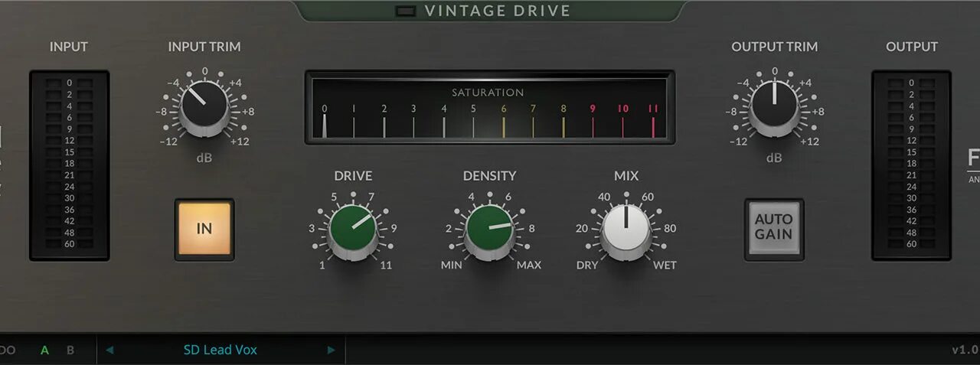Viewport: 980px width, 365px height.
Task: Click the Output level meter
Action: [911, 165]
